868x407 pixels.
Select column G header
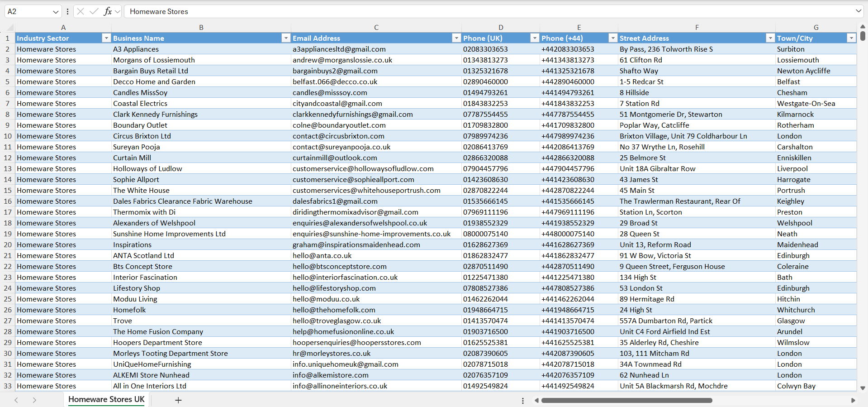point(816,27)
